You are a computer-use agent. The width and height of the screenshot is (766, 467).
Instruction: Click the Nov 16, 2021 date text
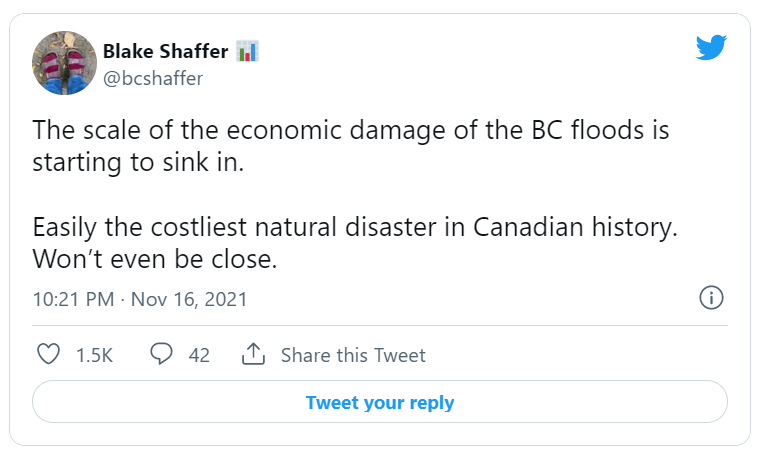pyautogui.click(x=190, y=299)
